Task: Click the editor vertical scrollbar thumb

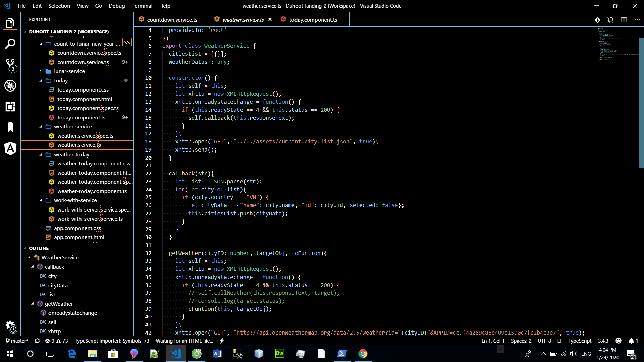Action: pyautogui.click(x=641, y=102)
